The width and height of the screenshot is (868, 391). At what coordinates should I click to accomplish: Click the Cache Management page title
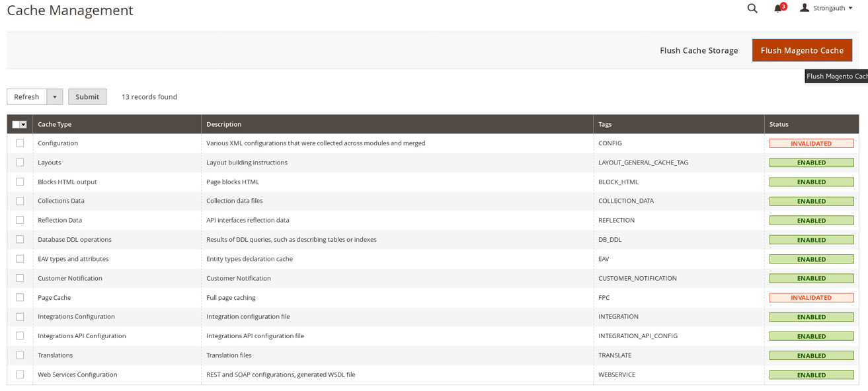pyautogui.click(x=70, y=10)
